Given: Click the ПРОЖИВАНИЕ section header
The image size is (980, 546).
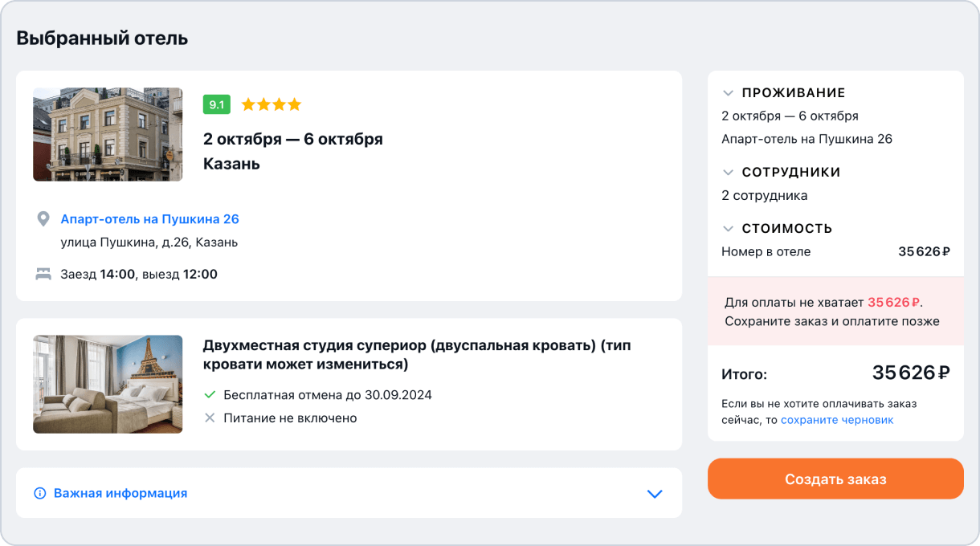Looking at the screenshot, I should click(x=794, y=93).
